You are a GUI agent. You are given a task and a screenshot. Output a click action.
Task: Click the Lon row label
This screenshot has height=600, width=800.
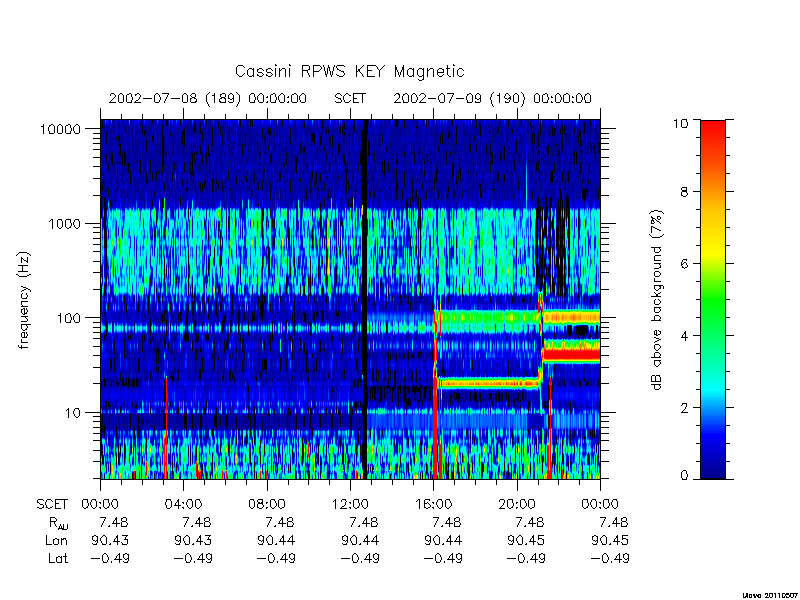[x=57, y=540]
